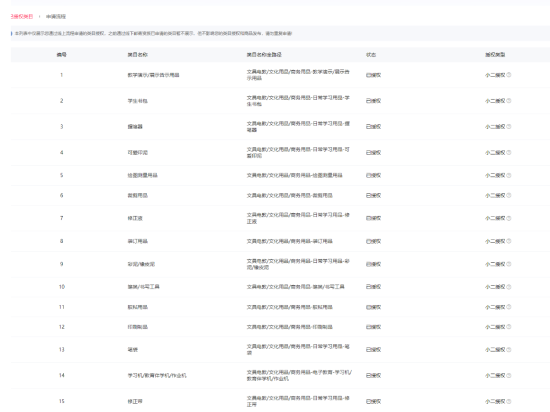Click info icon beside 小二授权 in row 15
The height and width of the screenshot is (412, 550).
(x=509, y=401)
